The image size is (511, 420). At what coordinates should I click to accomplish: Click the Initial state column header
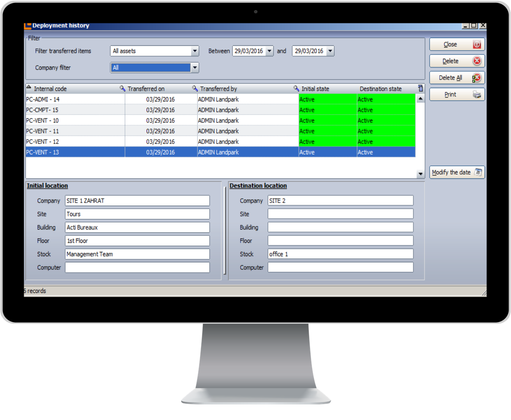[315, 89]
